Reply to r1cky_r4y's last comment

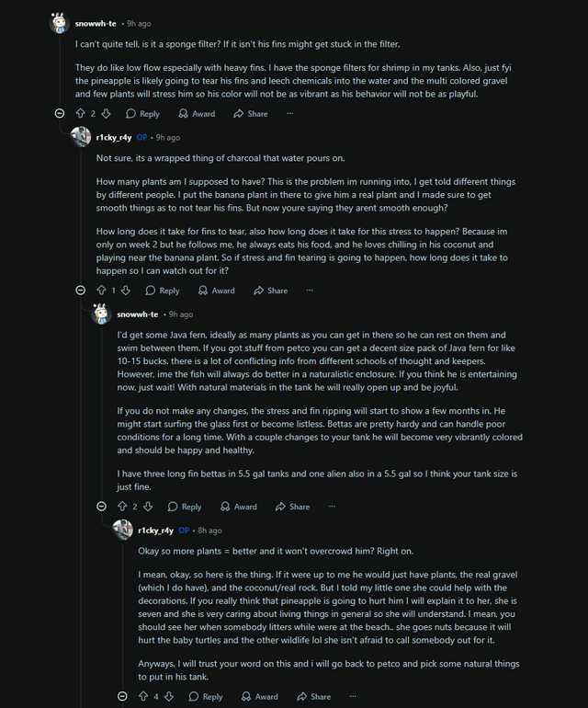[x=205, y=697]
